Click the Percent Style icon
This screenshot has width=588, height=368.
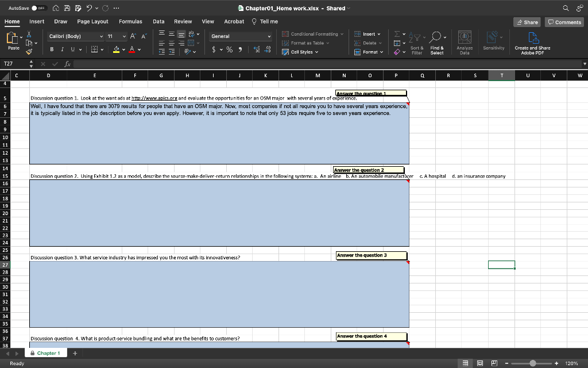pyautogui.click(x=230, y=49)
